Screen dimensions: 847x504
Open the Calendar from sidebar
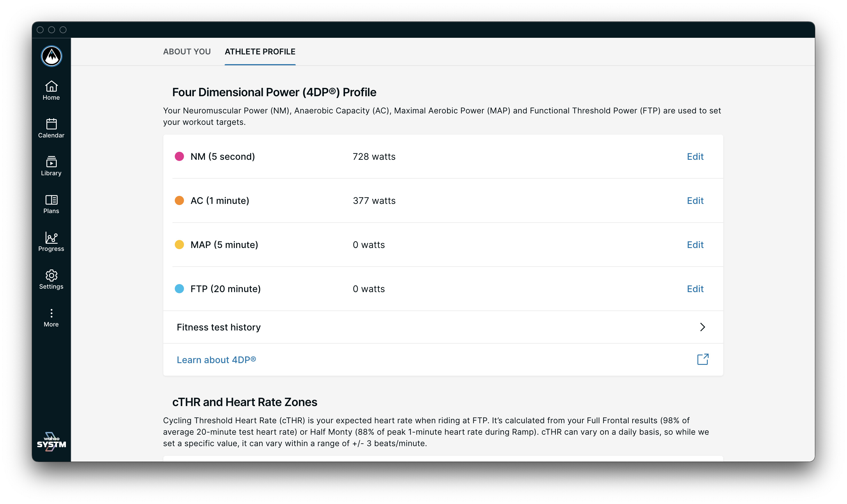click(x=51, y=128)
